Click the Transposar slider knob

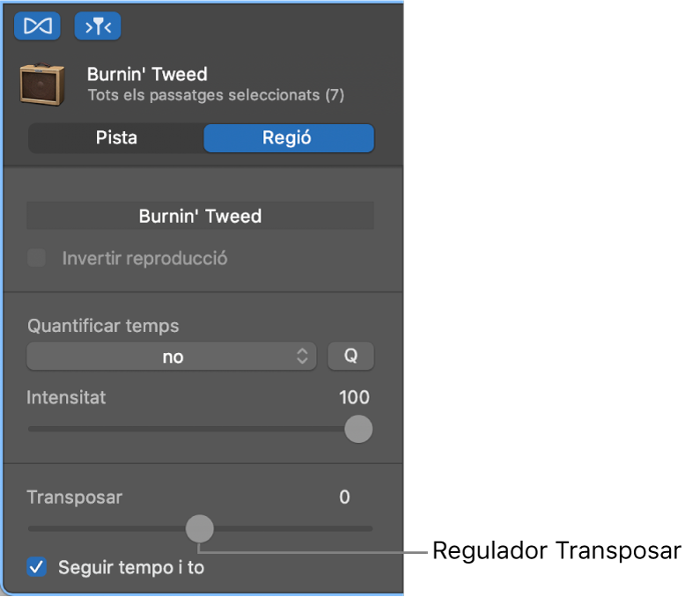pos(200,528)
